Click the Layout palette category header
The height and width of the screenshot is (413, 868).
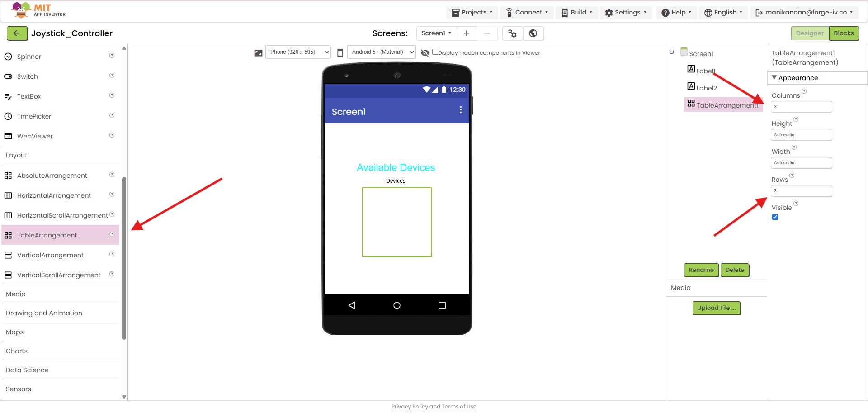coord(60,155)
